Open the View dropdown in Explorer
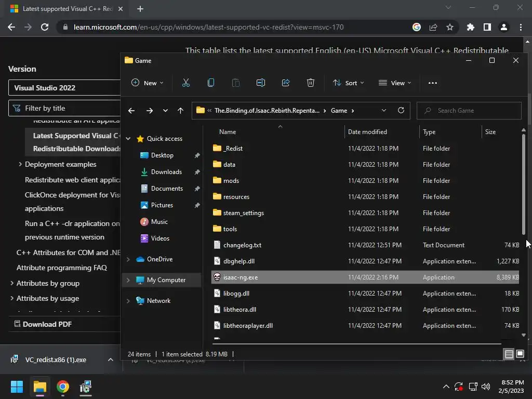This screenshot has height=399, width=532. click(395, 83)
